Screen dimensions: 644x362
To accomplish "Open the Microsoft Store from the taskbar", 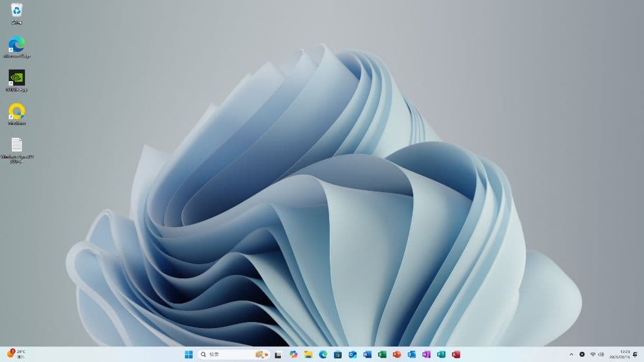I will point(338,354).
